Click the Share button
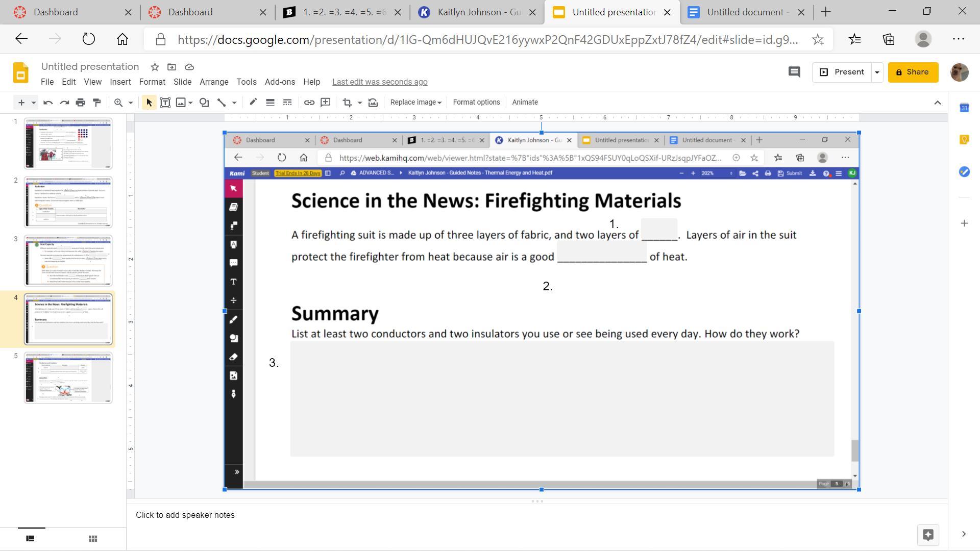 pyautogui.click(x=913, y=72)
